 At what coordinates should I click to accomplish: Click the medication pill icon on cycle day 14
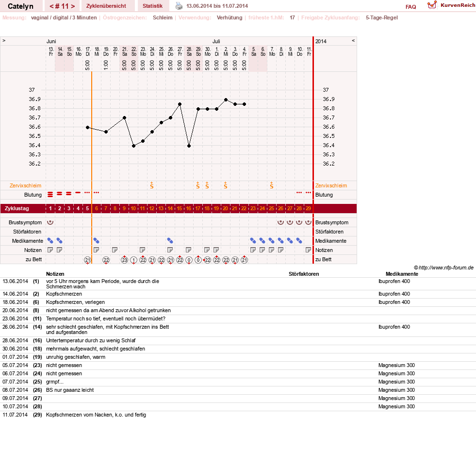pyautogui.click(x=170, y=241)
